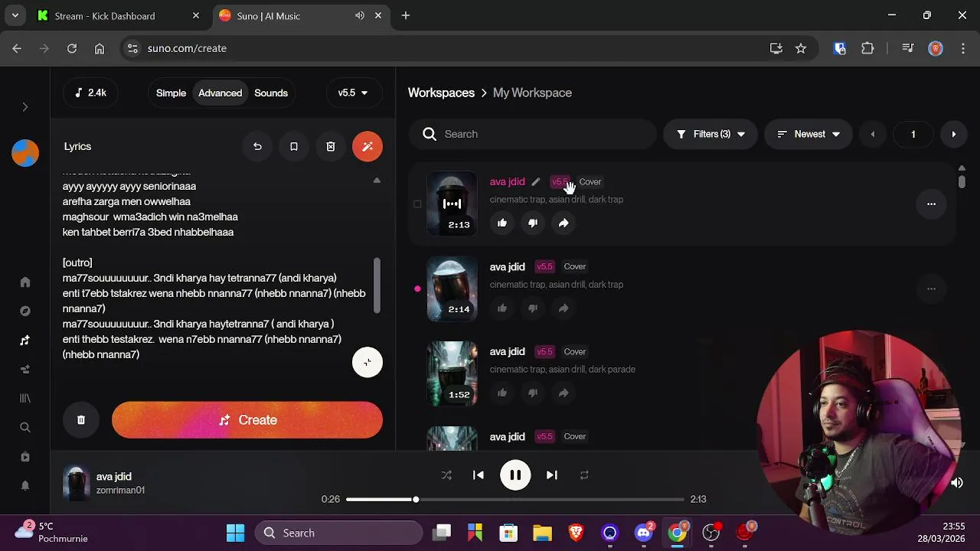This screenshot has height=551, width=980.
Task: Open a new browser tab
Action: click(x=406, y=15)
